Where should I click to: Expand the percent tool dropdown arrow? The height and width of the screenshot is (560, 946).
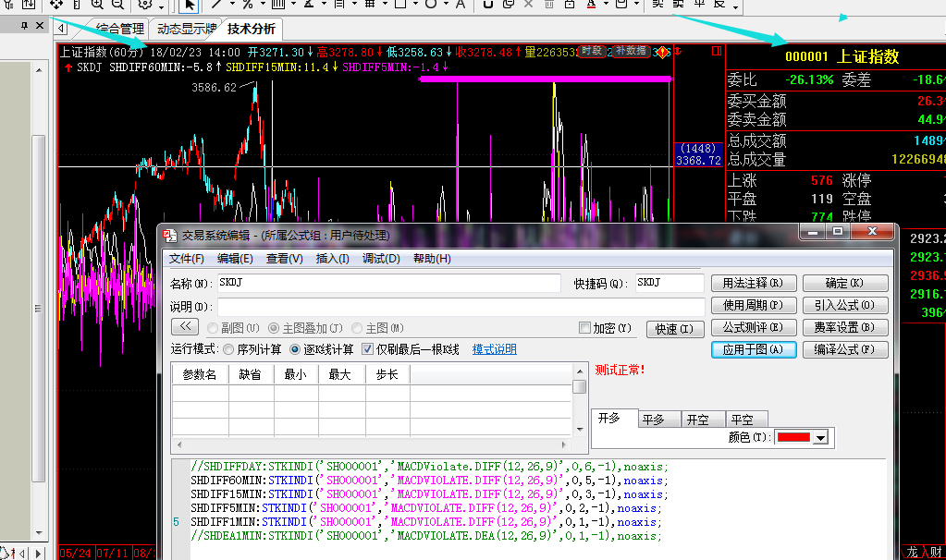[x=263, y=5]
